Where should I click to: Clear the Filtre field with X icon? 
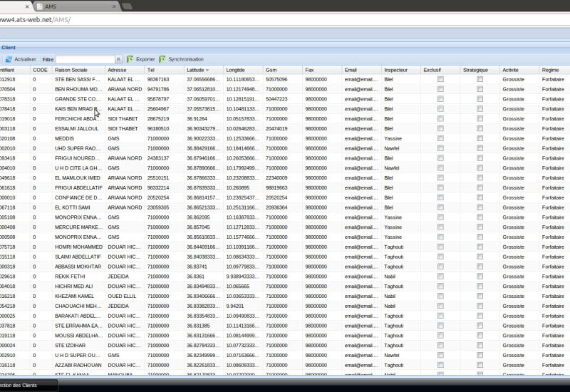(119, 59)
